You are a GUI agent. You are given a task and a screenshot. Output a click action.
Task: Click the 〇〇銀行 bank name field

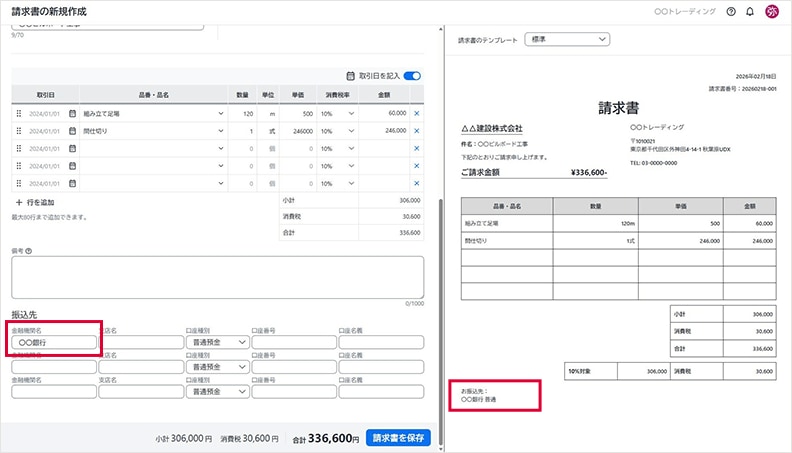55,342
